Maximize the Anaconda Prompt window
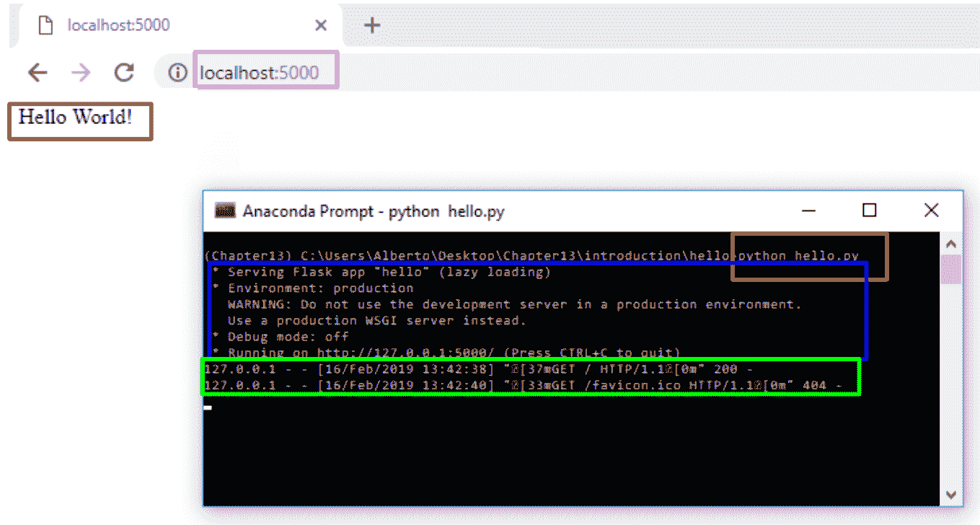This screenshot has height=525, width=980. (870, 211)
